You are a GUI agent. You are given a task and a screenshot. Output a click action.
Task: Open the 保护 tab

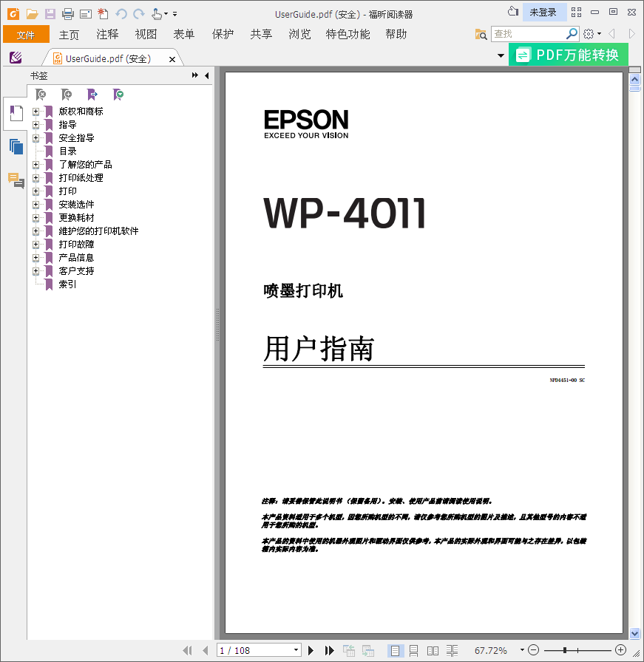223,34
